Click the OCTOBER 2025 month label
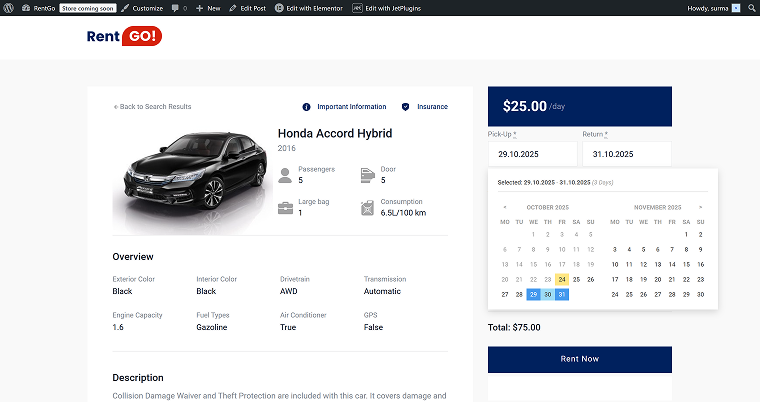Screen dimensions: 760x402 pyautogui.click(x=548, y=207)
